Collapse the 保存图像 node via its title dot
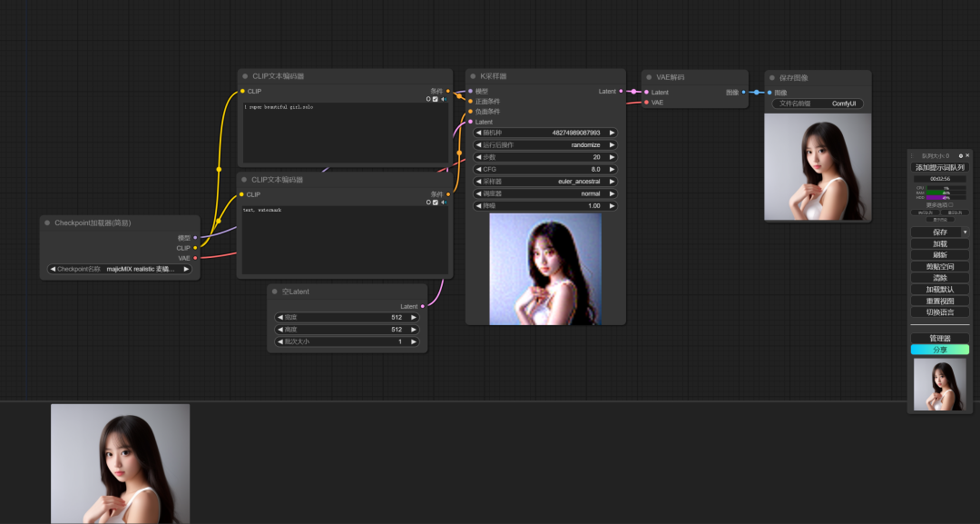The image size is (980, 524). [772, 78]
